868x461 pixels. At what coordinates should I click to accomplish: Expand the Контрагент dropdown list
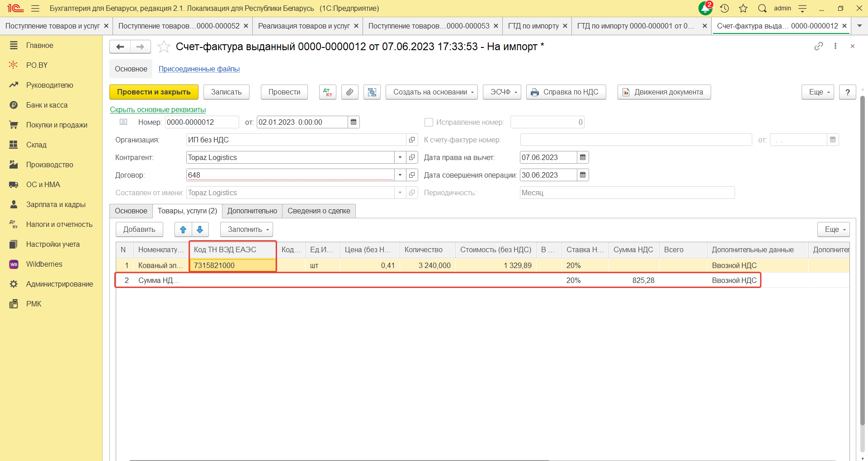click(x=400, y=158)
